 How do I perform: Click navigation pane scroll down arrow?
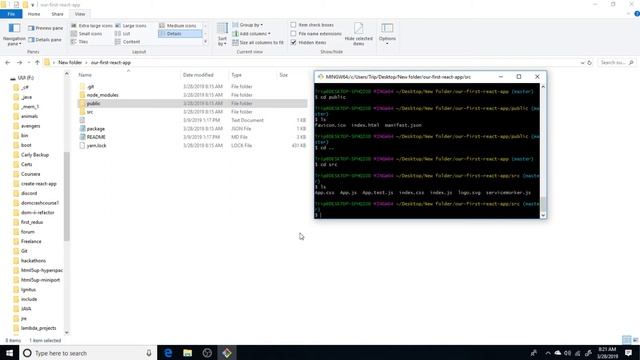click(67, 333)
